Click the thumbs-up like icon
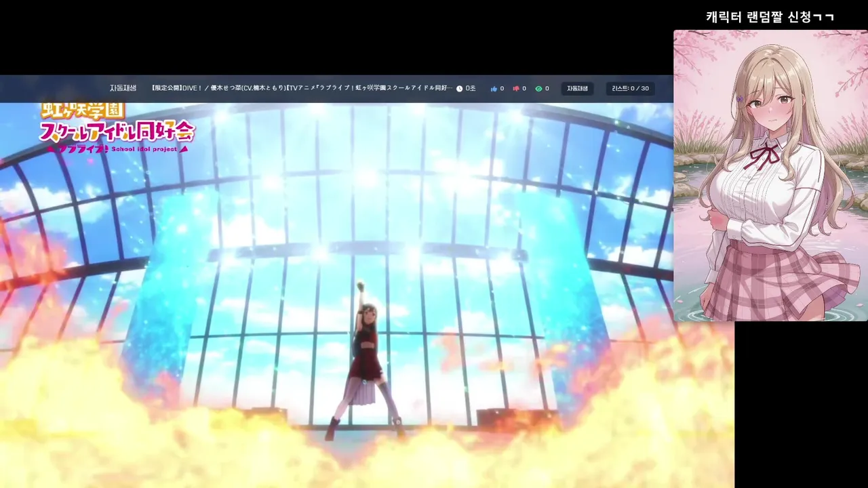 point(494,89)
